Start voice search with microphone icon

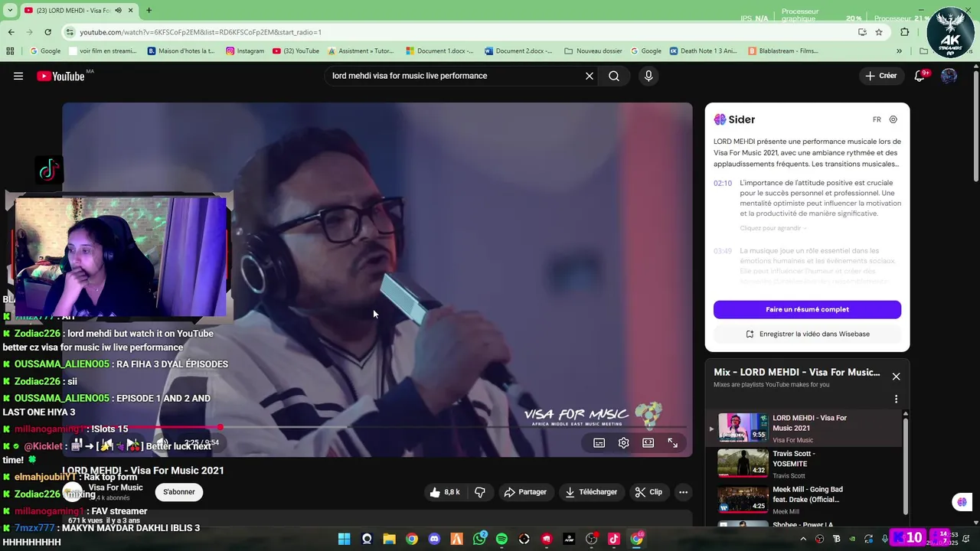[648, 76]
